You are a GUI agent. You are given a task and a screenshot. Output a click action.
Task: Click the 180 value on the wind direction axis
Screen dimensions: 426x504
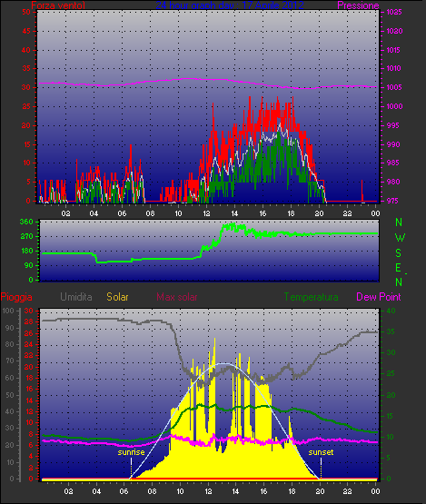[x=26, y=251]
